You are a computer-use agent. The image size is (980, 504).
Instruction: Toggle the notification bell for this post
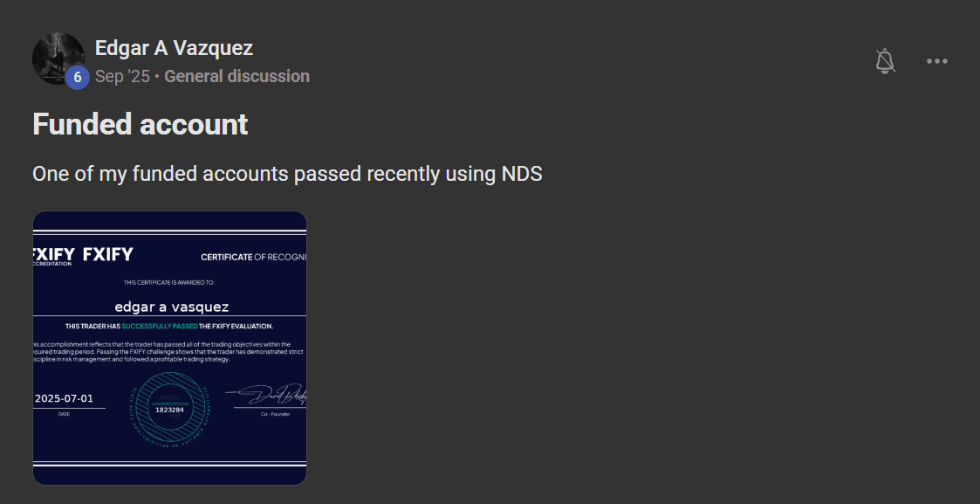click(x=885, y=61)
